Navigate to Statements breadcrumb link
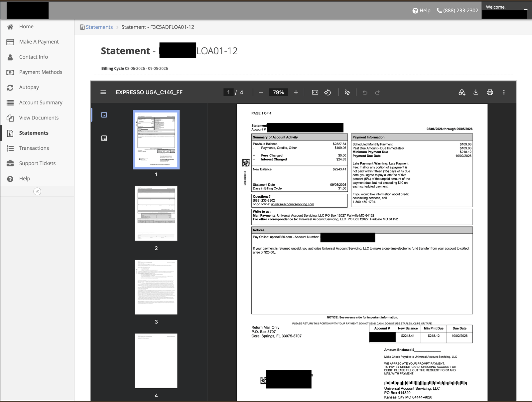Screen dimensions: 532x402 pyautogui.click(x=99, y=27)
